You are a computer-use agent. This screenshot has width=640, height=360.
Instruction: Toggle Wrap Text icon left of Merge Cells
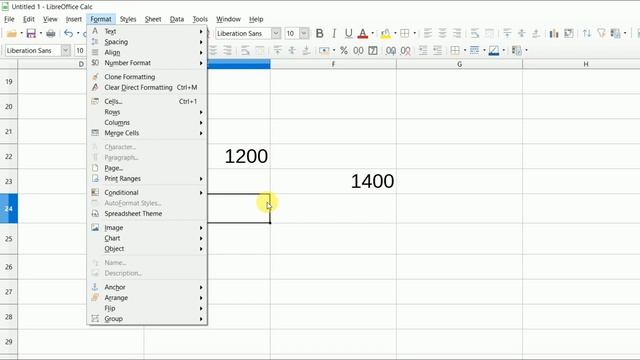[x=475, y=33]
